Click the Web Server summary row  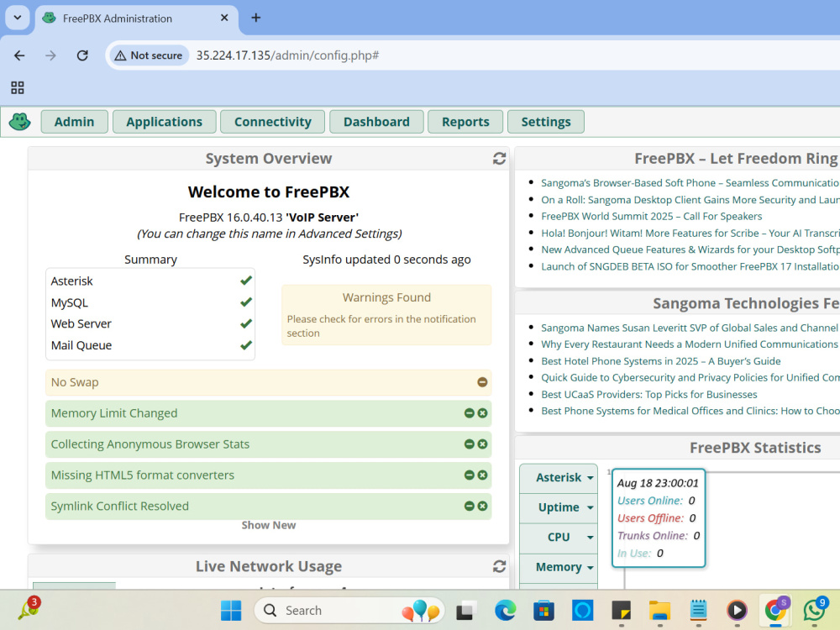(x=150, y=323)
